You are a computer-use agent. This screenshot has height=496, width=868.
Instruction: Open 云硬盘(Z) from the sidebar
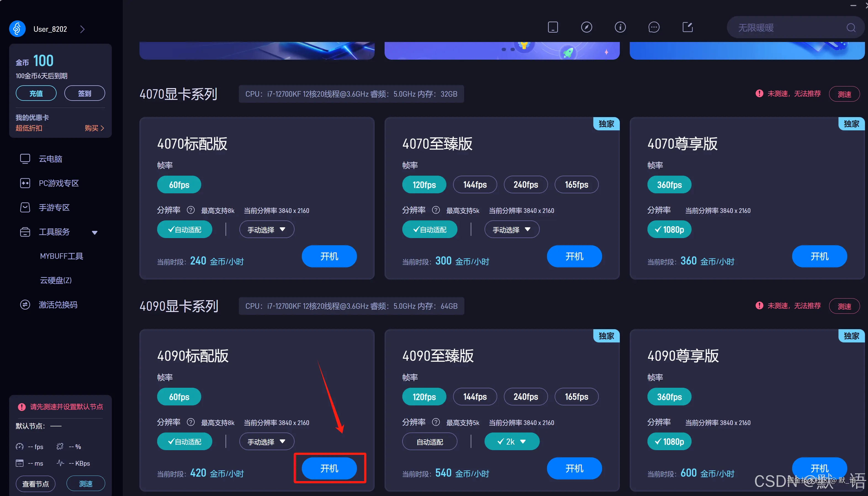click(55, 280)
